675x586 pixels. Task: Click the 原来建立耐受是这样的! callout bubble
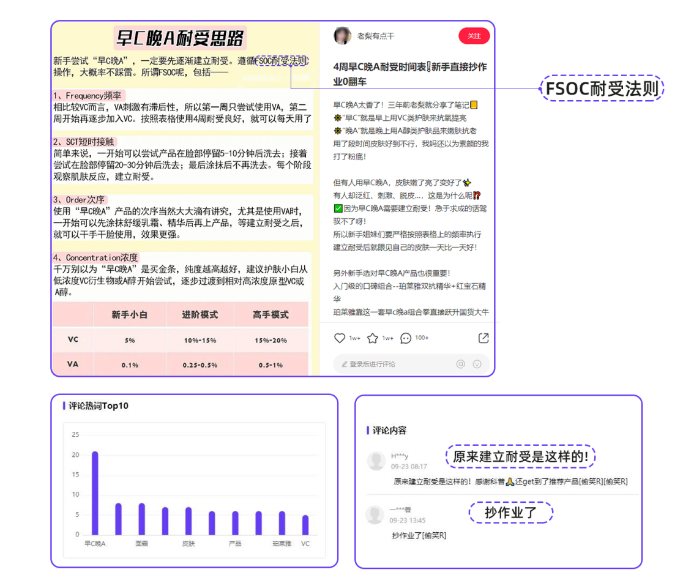[x=522, y=457]
